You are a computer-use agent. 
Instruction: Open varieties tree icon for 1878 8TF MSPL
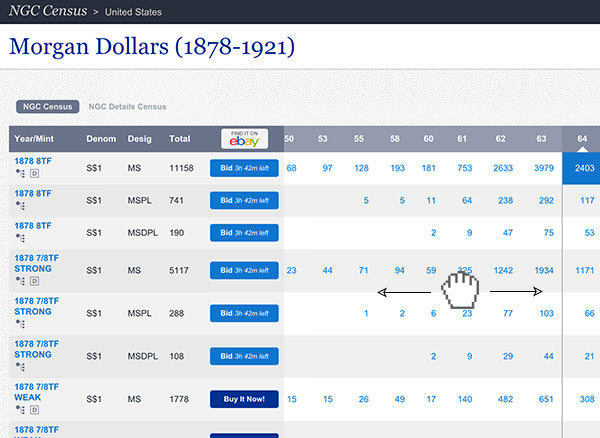click(x=18, y=206)
